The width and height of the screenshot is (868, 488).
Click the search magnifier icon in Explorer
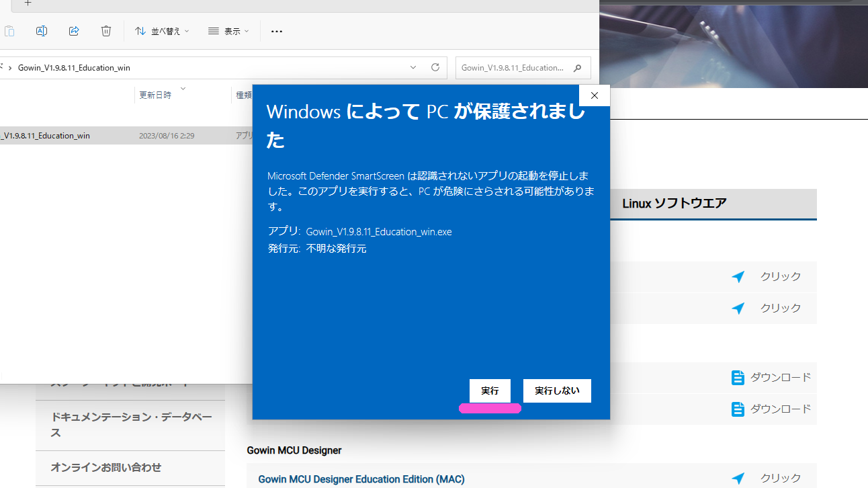577,68
